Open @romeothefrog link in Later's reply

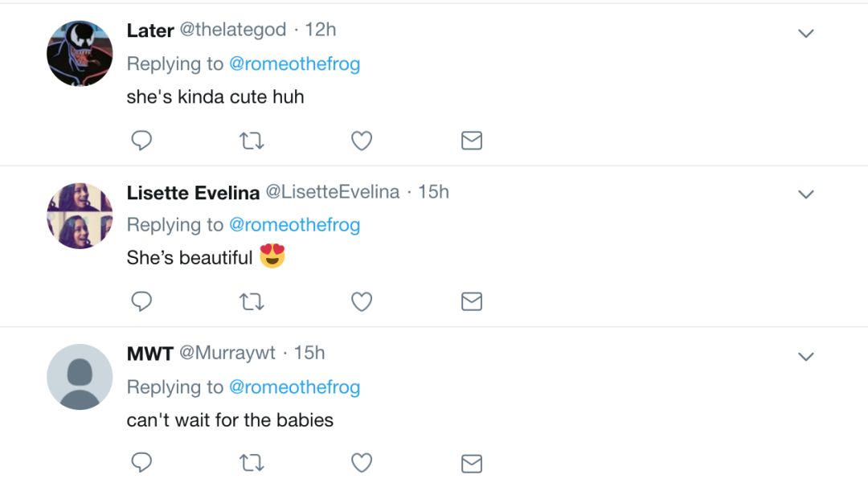[x=294, y=64]
